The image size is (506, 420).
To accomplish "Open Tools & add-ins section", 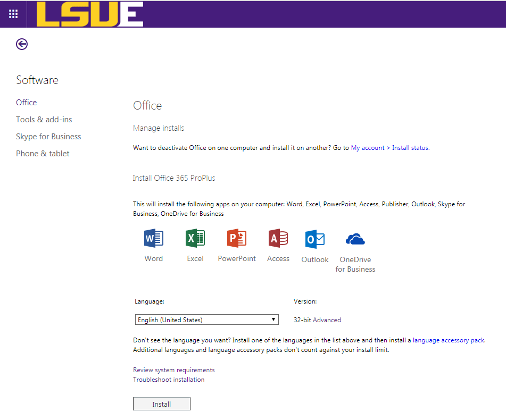I will click(x=44, y=120).
